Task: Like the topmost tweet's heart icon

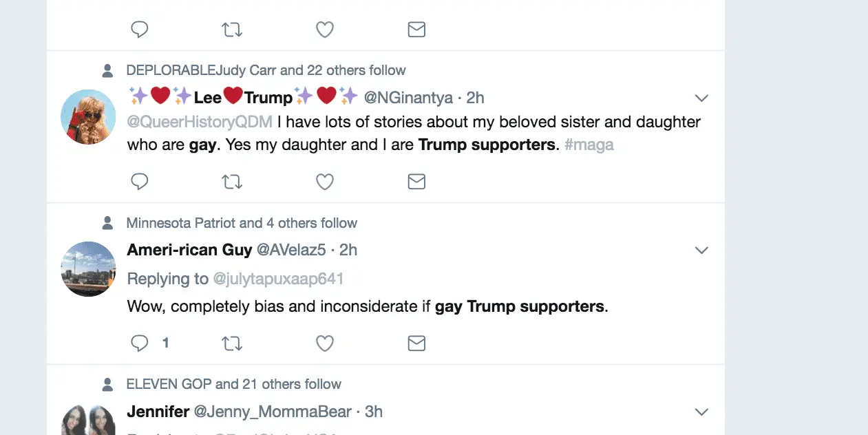Action: point(324,30)
